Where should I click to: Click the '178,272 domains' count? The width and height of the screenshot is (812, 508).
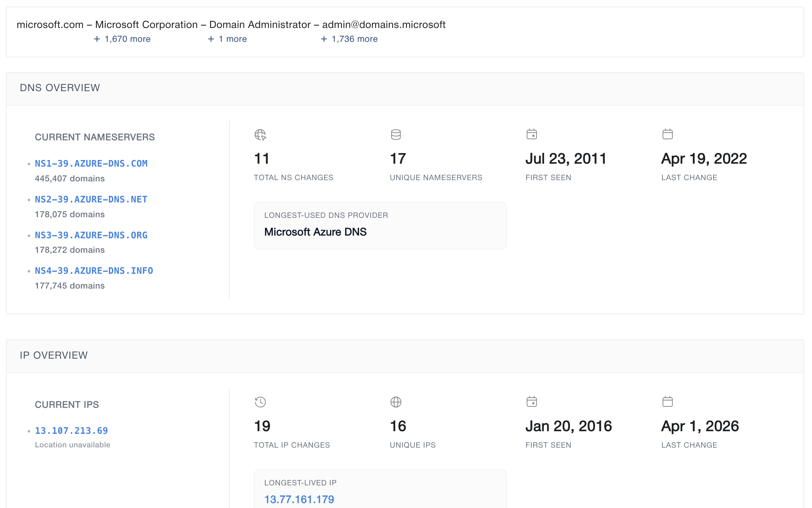pyautogui.click(x=70, y=250)
